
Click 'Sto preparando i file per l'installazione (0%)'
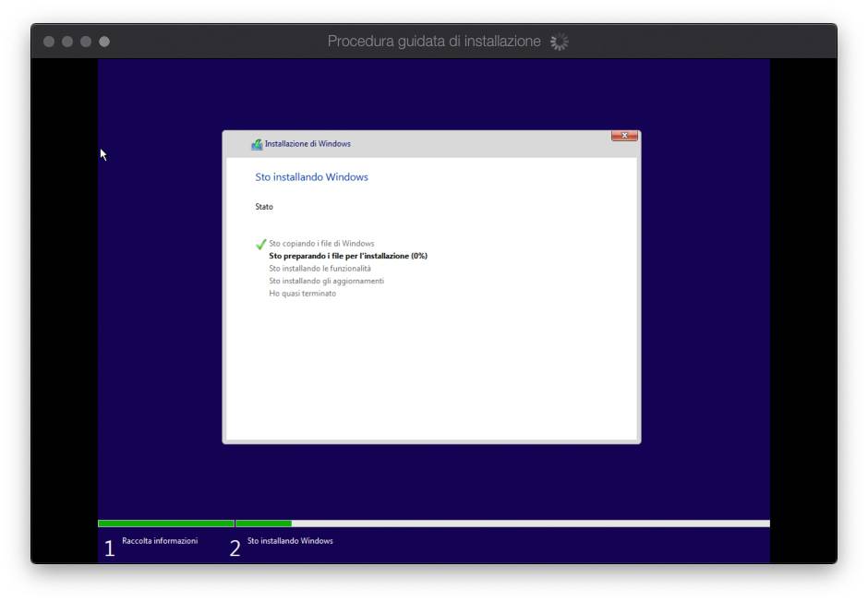coord(348,256)
